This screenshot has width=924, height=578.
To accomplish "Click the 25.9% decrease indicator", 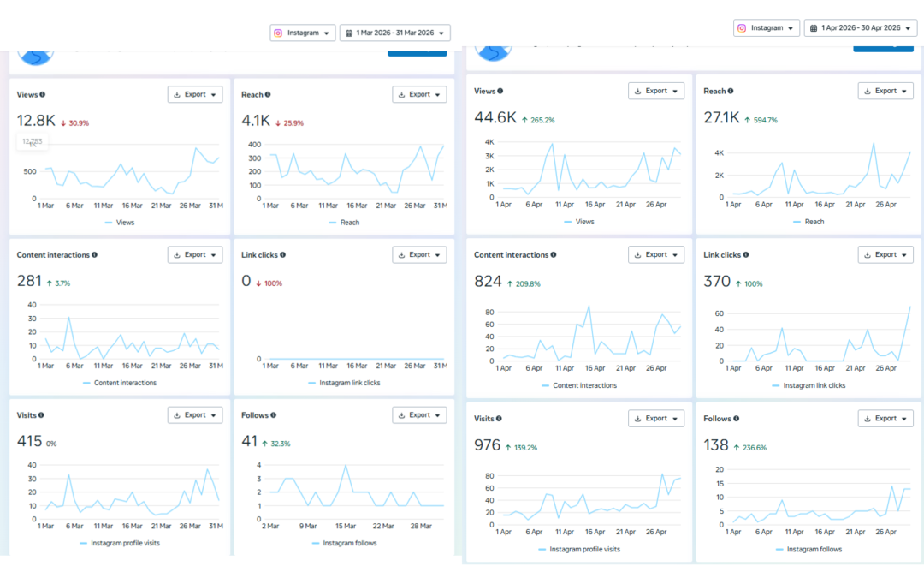I will 289,123.
